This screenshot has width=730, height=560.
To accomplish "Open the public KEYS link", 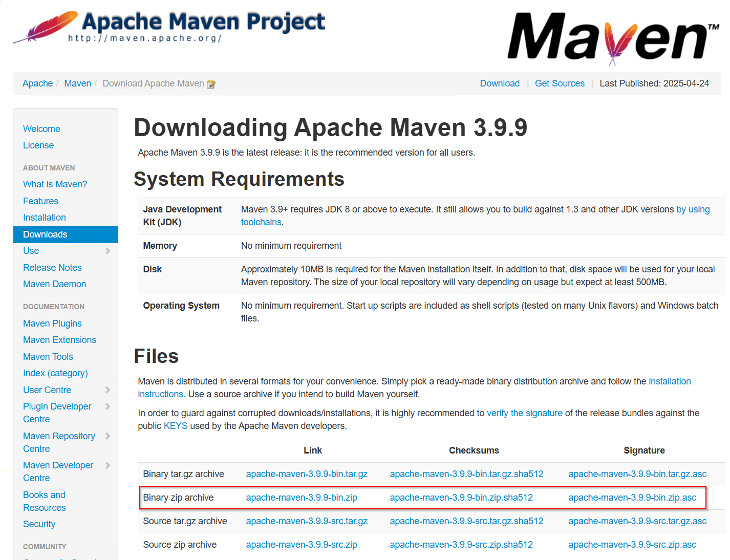I will click(x=176, y=426).
